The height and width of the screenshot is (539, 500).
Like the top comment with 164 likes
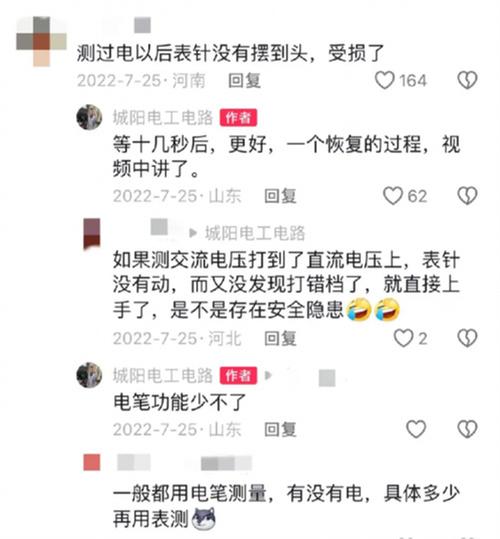(x=384, y=80)
